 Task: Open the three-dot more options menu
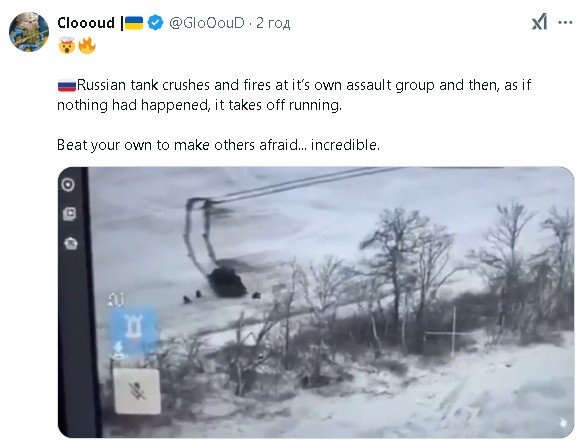tap(565, 23)
